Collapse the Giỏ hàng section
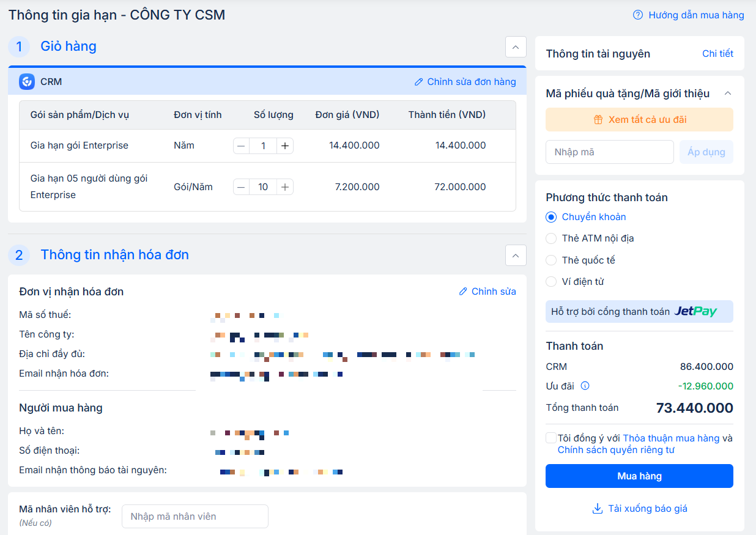Image resolution: width=756 pixels, height=535 pixels. 516,47
